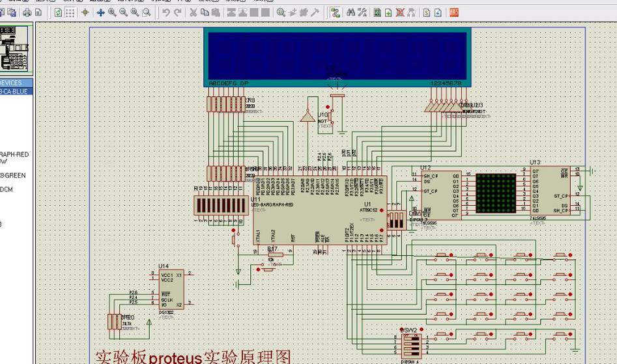Select the highlighted CA-BLUE device entry
The width and height of the screenshot is (617, 364).
point(16,91)
